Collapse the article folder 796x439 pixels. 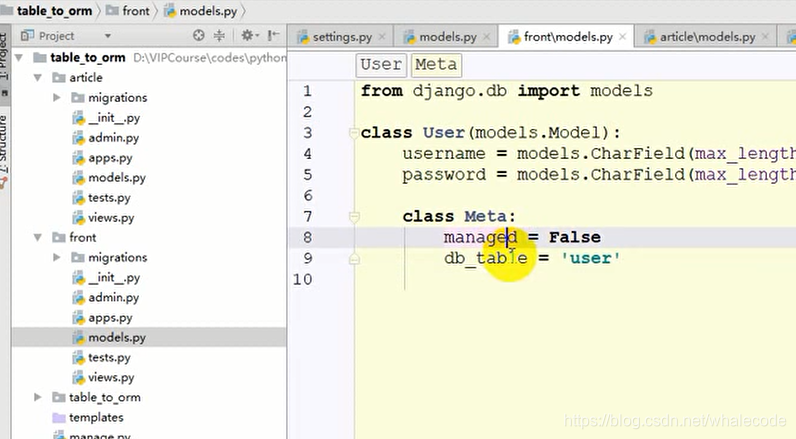pos(38,78)
